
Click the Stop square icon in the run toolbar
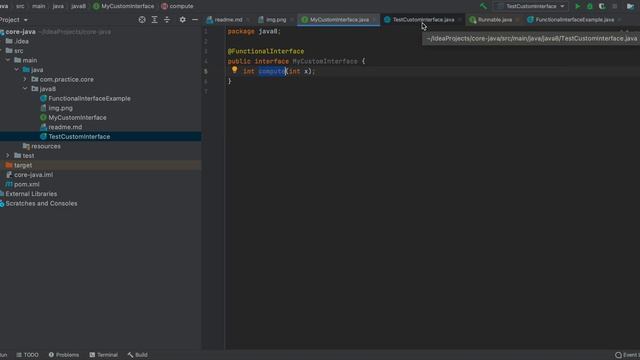click(615, 6)
